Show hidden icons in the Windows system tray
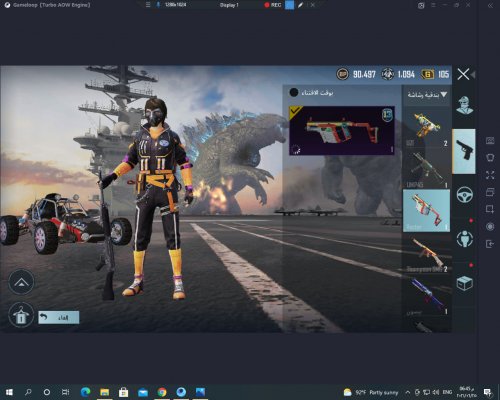 coord(408,392)
